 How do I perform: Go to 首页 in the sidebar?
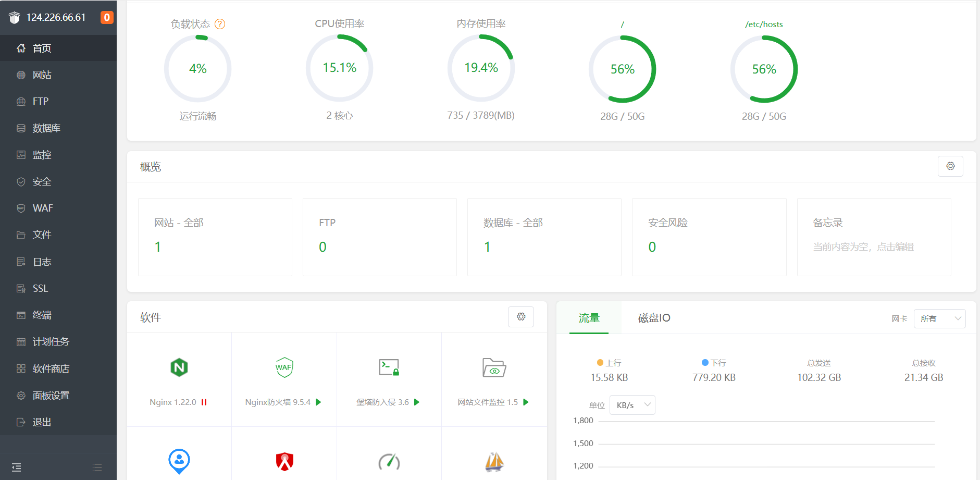point(58,48)
